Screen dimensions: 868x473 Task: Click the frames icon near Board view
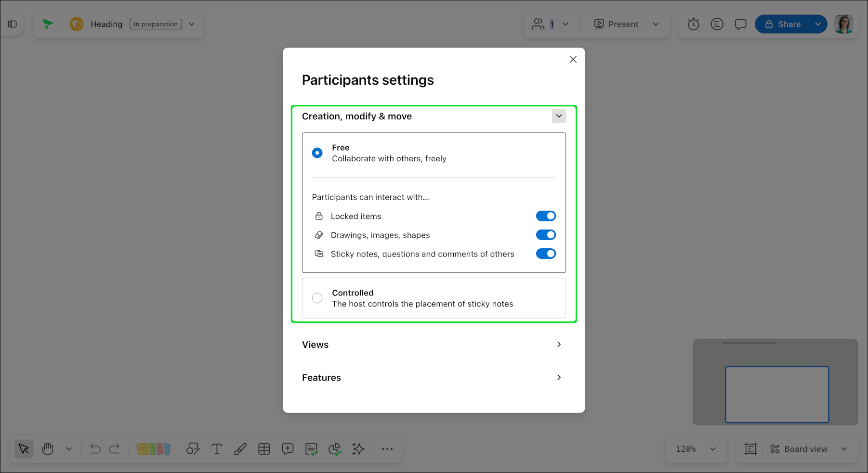750,449
